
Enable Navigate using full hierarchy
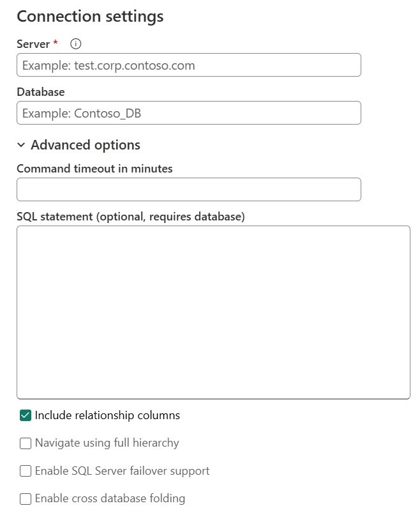(x=25, y=443)
